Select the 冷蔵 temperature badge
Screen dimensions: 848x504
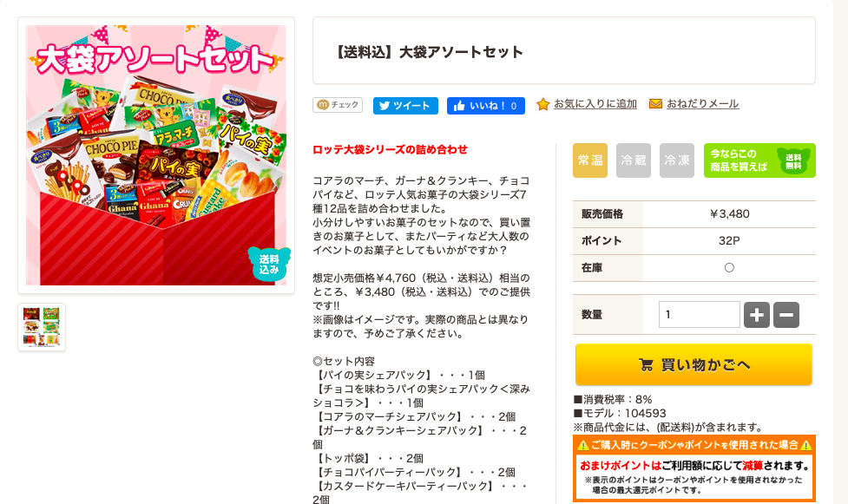pyautogui.click(x=634, y=160)
